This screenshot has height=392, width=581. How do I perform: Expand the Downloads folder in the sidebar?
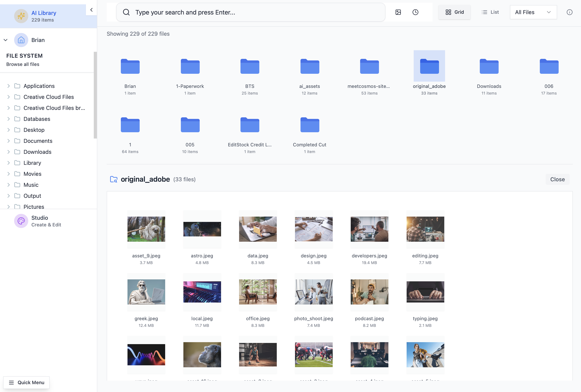[x=9, y=152]
